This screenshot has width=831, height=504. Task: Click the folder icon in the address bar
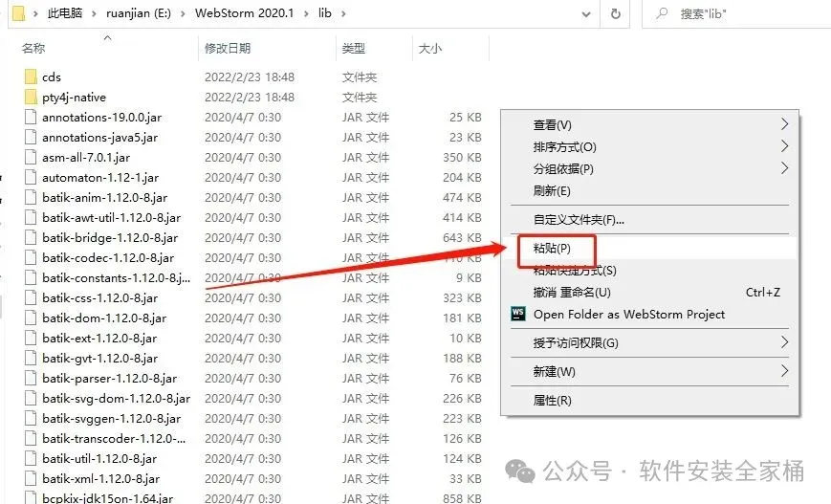pyautogui.click(x=18, y=13)
